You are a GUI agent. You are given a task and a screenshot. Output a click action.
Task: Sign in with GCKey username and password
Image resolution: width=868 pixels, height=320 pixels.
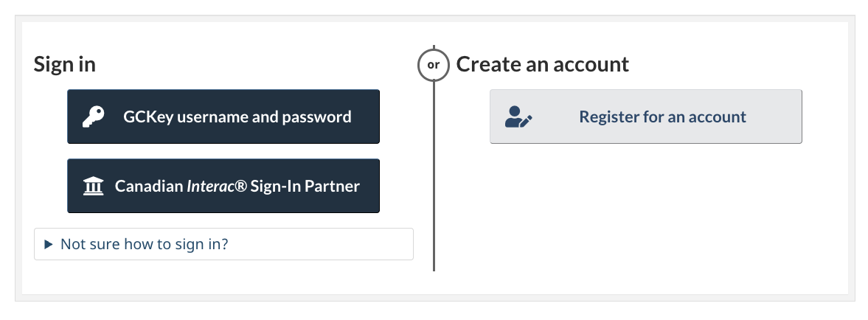click(x=223, y=116)
